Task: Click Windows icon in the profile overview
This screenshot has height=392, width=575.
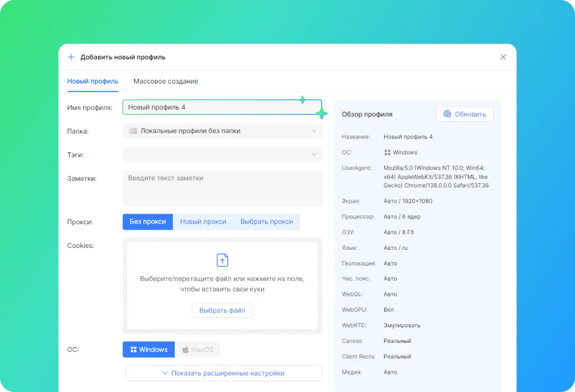Action: pyautogui.click(x=387, y=153)
